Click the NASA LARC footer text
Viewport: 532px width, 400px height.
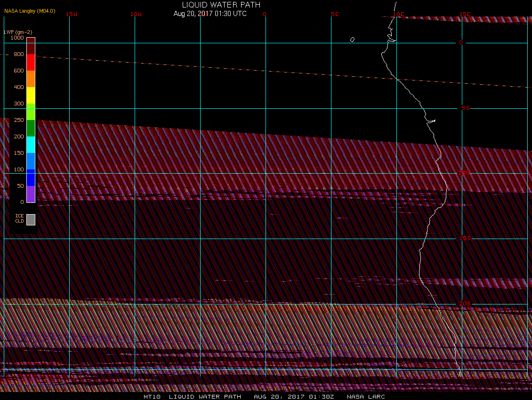pos(366,397)
